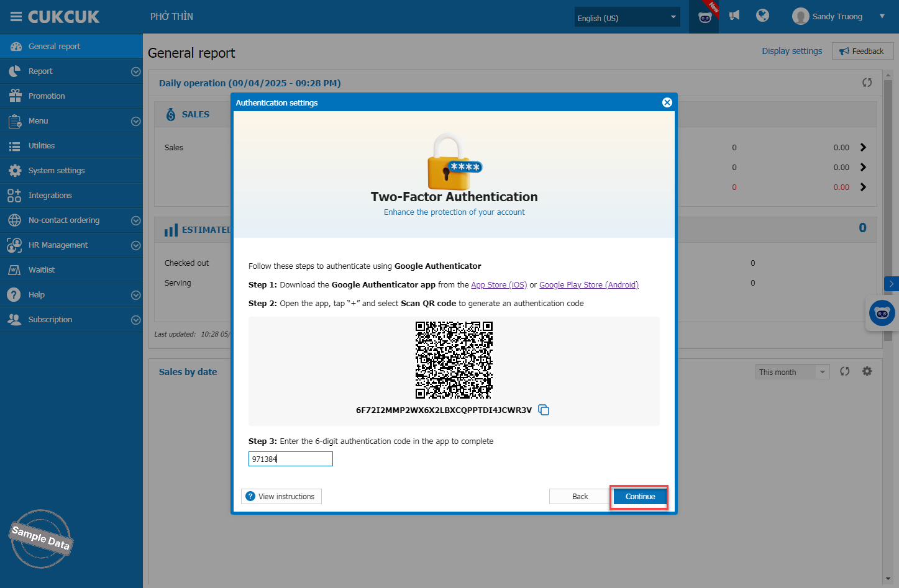Screen dimensions: 899x588
Task: Expand HR Management section
Action: point(135,245)
